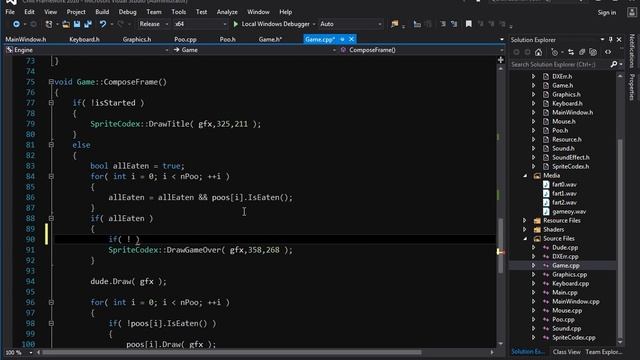
Task: Switch to the Poo.cpp tab
Action: pos(185,40)
